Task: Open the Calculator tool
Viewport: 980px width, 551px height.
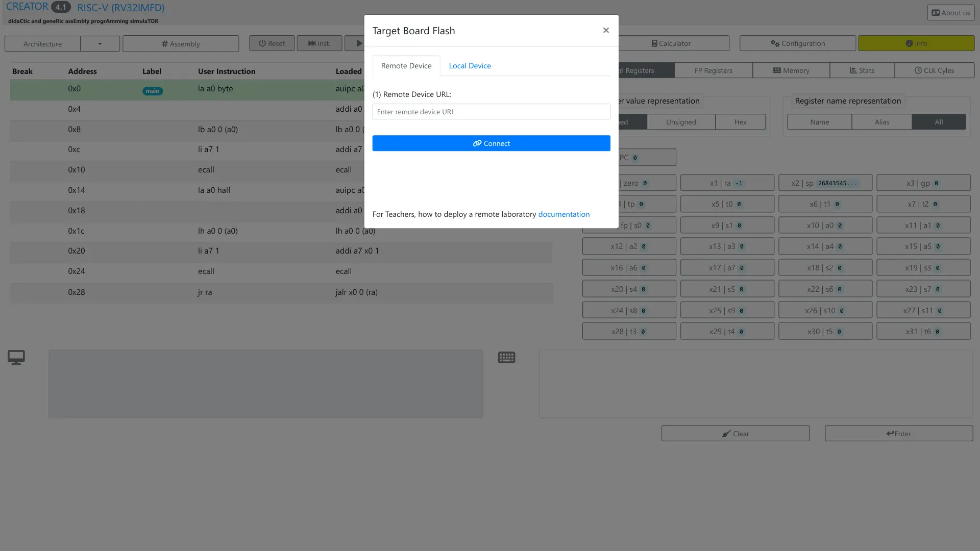Action: click(671, 43)
